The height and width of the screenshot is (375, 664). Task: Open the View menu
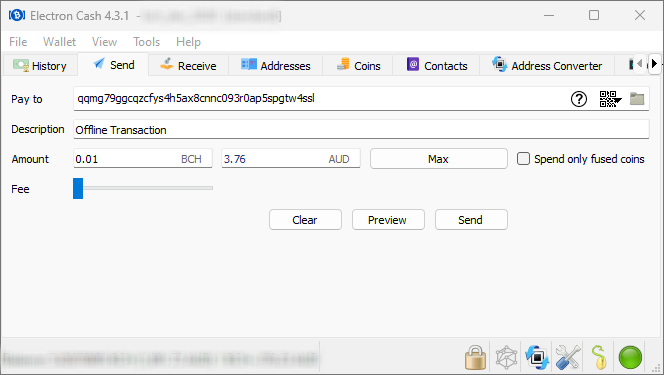104,42
